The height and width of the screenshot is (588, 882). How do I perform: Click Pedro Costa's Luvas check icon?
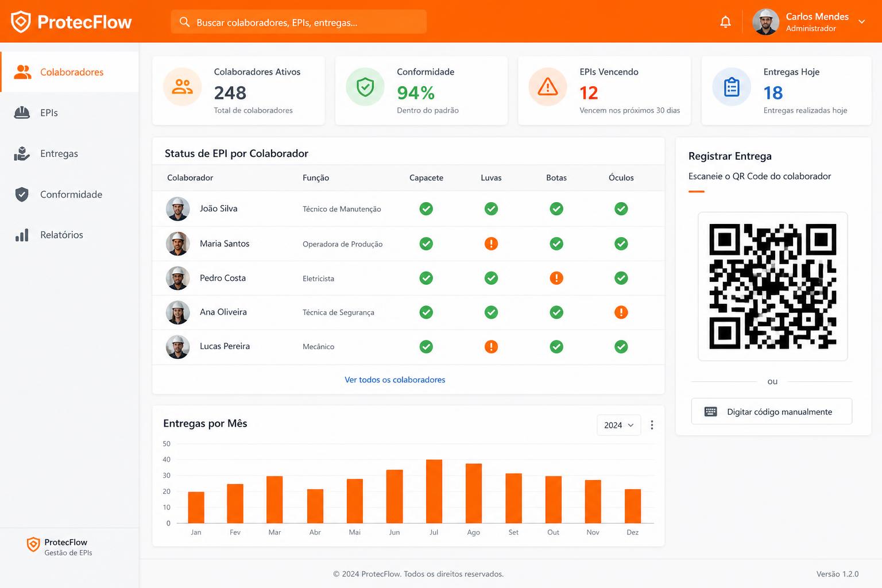(x=491, y=278)
